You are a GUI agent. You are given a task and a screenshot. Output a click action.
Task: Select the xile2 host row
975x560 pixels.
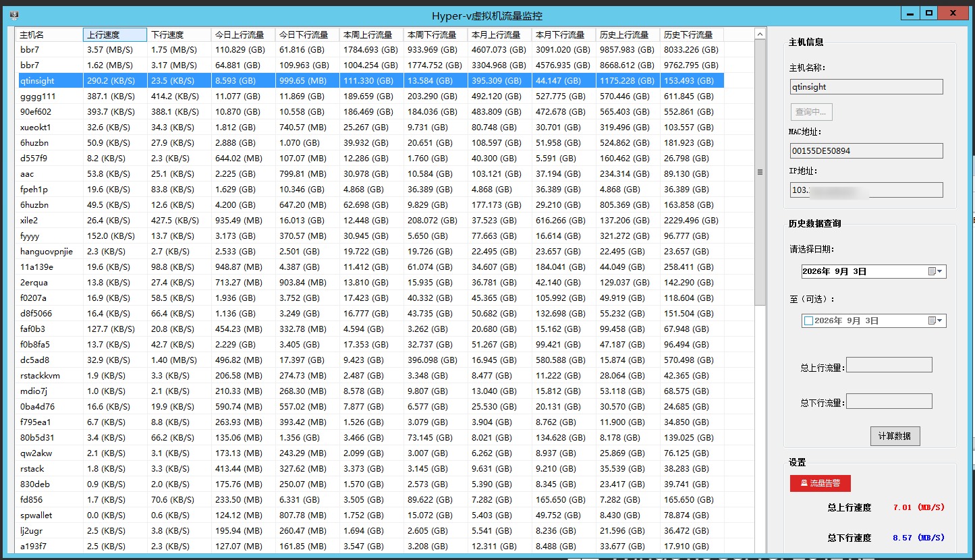370,221
